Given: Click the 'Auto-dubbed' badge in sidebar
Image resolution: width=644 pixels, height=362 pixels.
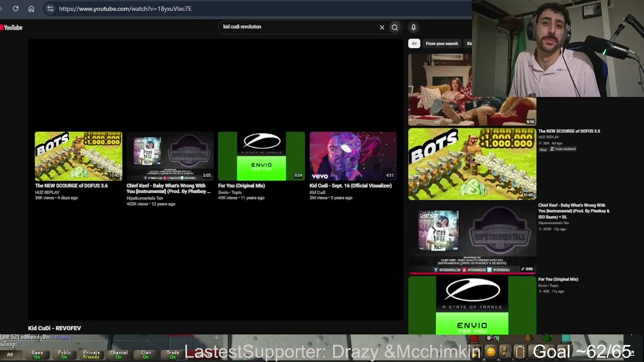Looking at the screenshot, I should click(x=563, y=149).
